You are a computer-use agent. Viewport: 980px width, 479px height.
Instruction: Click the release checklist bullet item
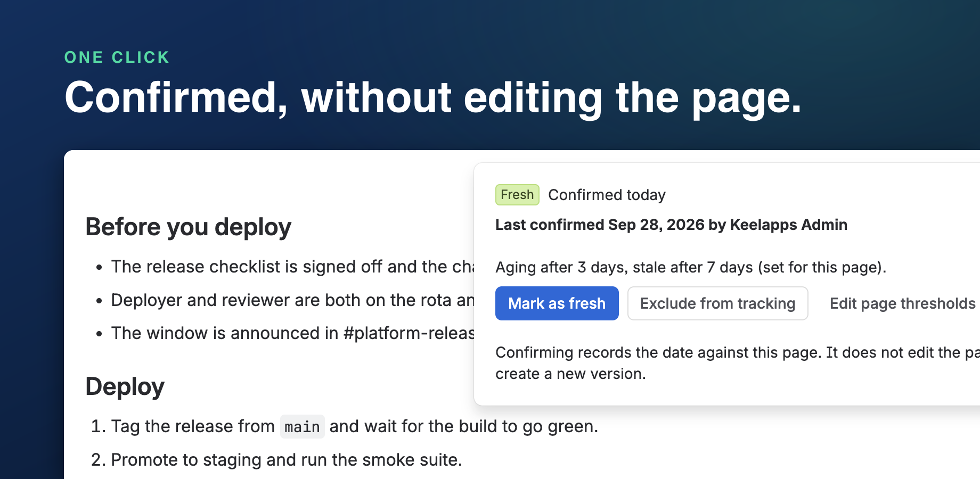(292, 267)
